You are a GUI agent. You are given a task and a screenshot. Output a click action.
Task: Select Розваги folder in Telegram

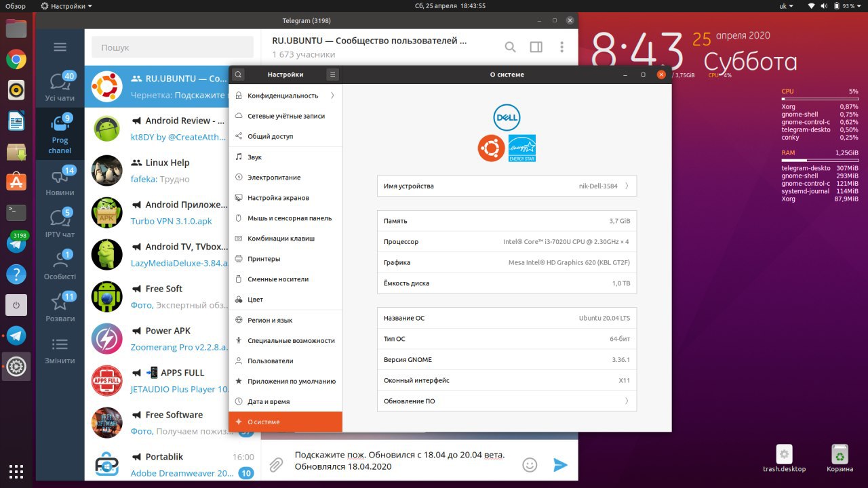[60, 307]
